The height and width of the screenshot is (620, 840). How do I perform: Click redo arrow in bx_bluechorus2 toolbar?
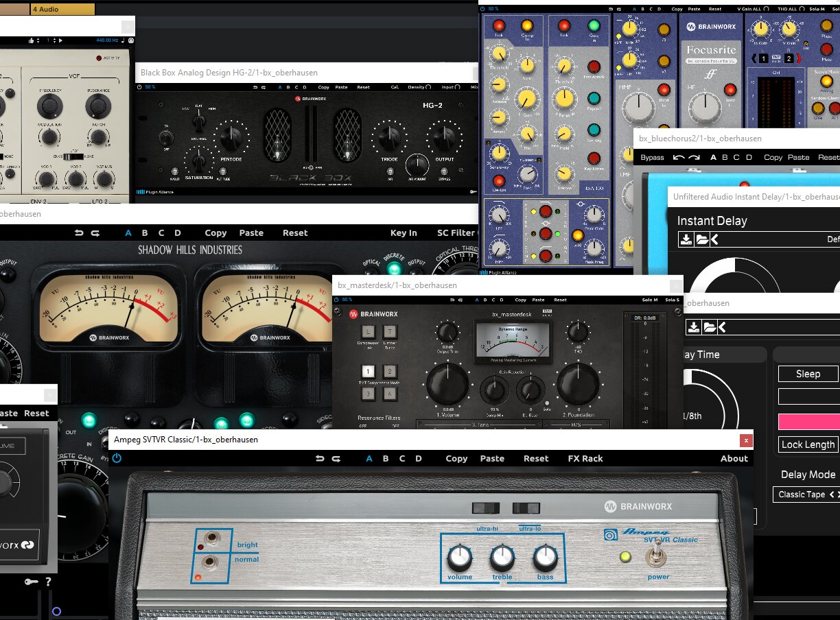coord(695,157)
